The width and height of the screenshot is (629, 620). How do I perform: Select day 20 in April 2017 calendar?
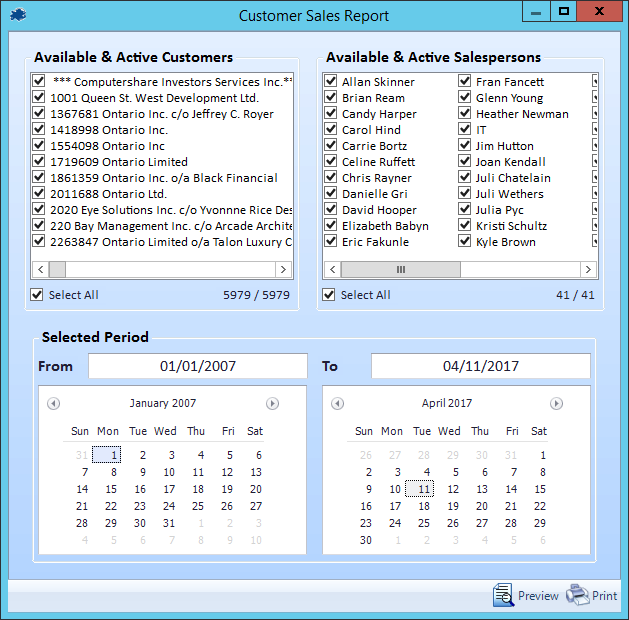483,507
